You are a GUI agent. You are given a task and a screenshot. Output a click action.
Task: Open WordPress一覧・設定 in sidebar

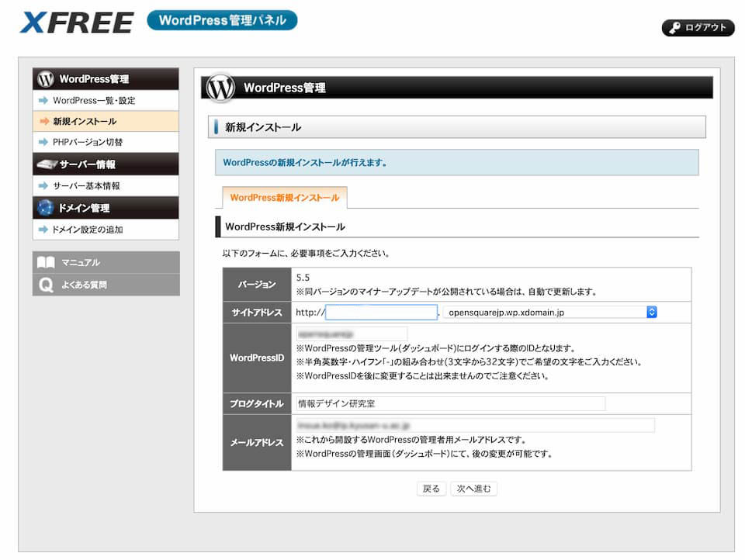coord(94,101)
